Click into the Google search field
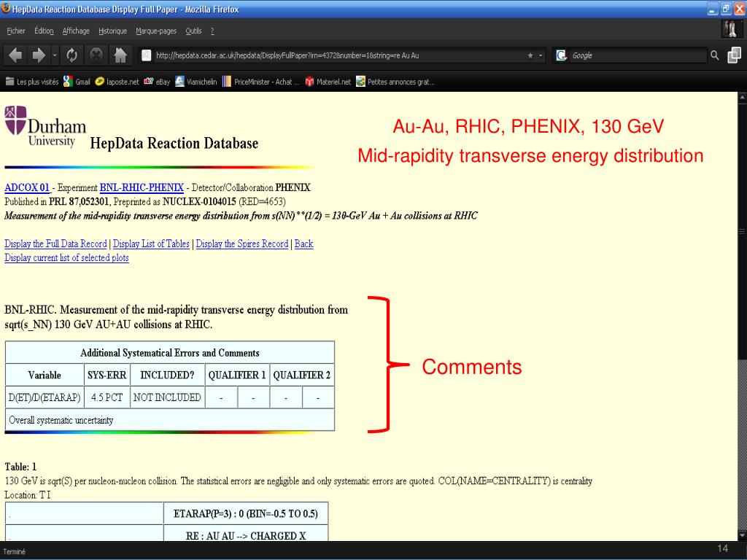 tap(635, 55)
